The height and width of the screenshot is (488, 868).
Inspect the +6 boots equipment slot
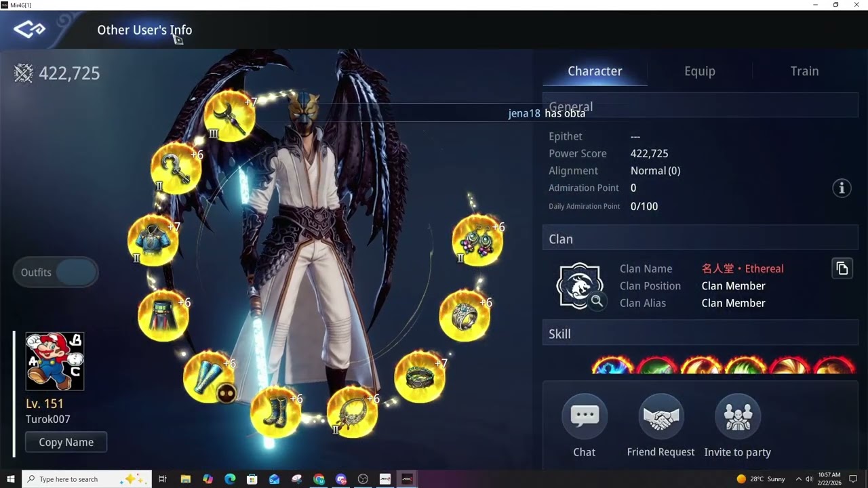click(275, 411)
